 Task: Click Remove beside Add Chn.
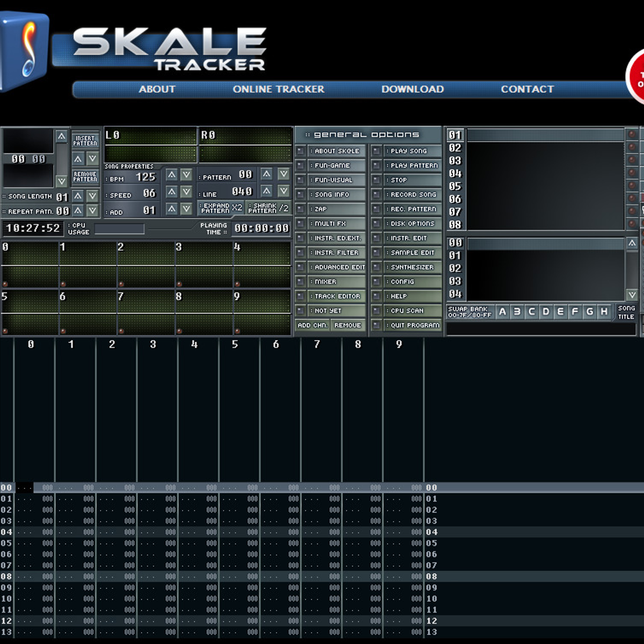(348, 325)
